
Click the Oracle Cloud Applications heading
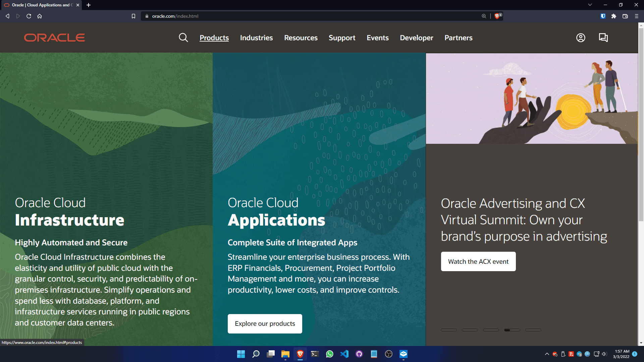276,212
